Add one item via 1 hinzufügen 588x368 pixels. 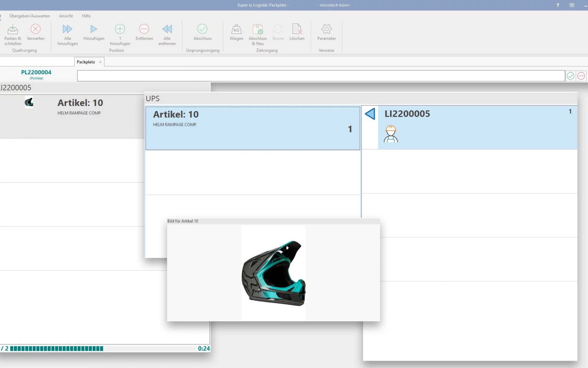click(120, 29)
